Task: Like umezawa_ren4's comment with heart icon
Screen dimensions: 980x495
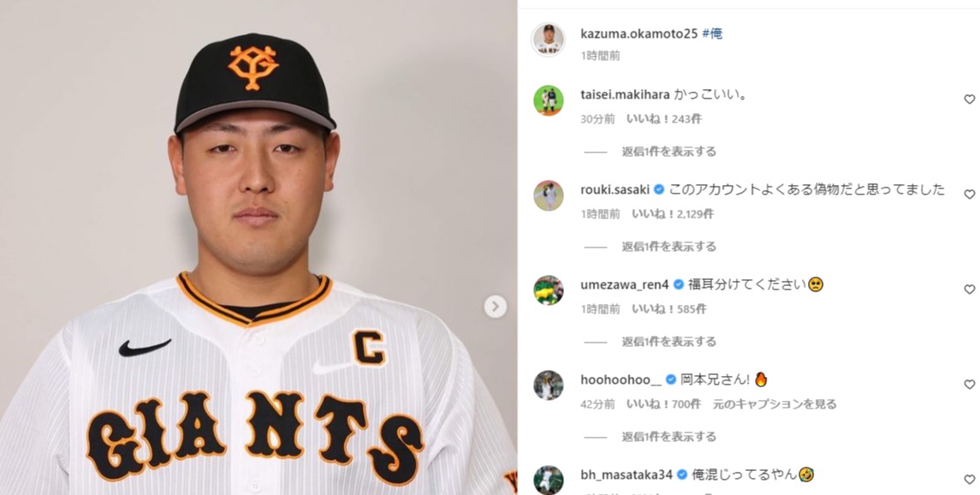Action: coord(969,289)
